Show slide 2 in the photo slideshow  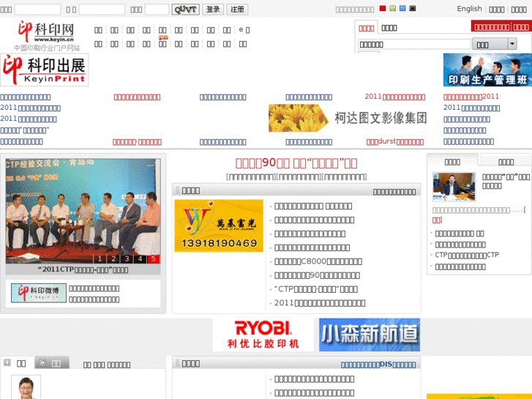point(113,258)
